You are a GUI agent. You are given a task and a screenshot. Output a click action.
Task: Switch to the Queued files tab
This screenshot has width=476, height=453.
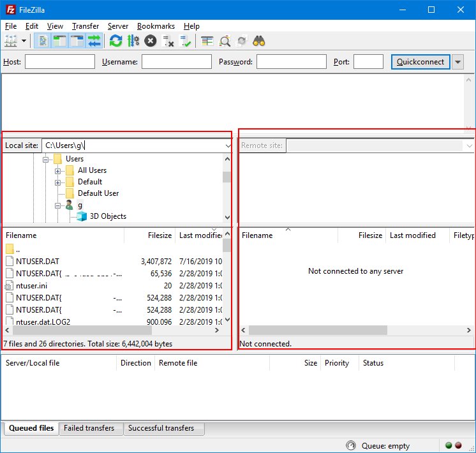(31, 428)
